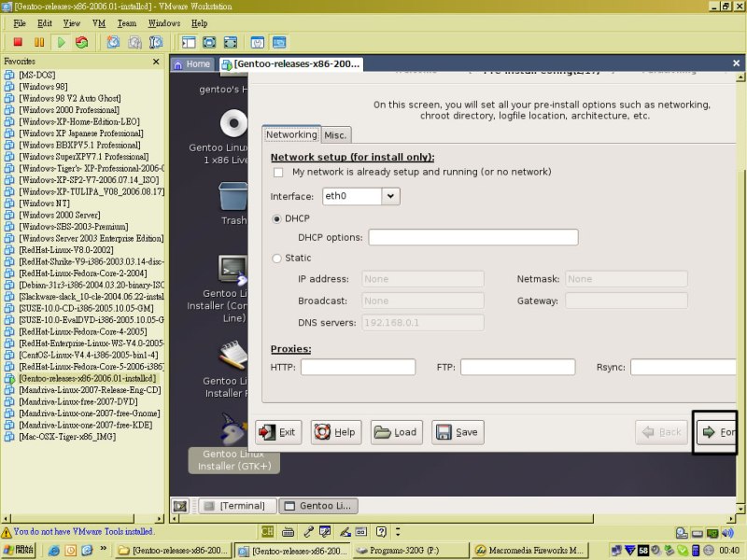
Task: Select [RedHat-Linux-V8.0-2002] in Favorites
Action: 66,250
